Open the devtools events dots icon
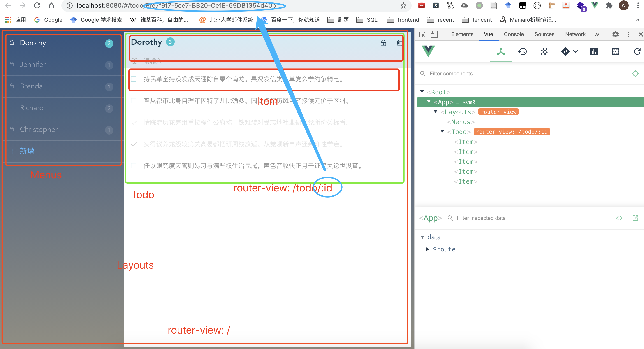Image resolution: width=644 pixels, height=349 pixels. click(x=544, y=51)
